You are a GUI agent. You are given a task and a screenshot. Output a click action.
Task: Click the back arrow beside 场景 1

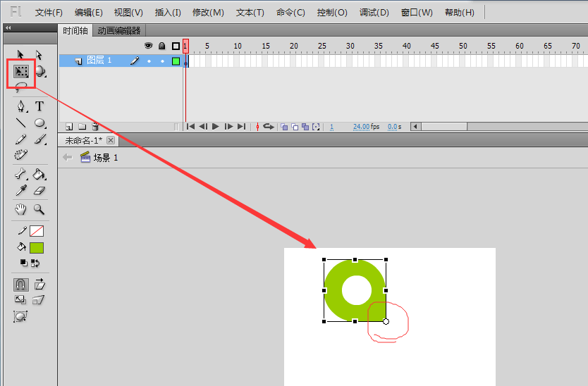pyautogui.click(x=68, y=157)
